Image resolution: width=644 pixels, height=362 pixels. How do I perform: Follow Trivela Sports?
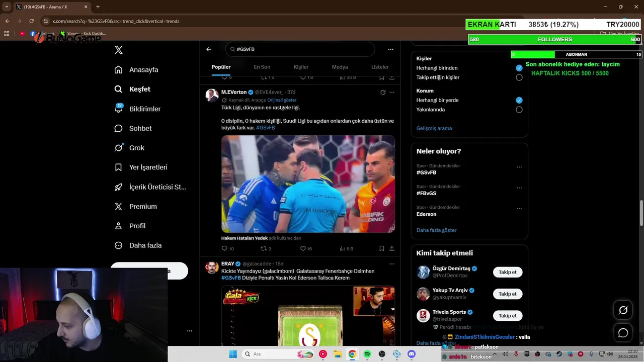tap(507, 315)
